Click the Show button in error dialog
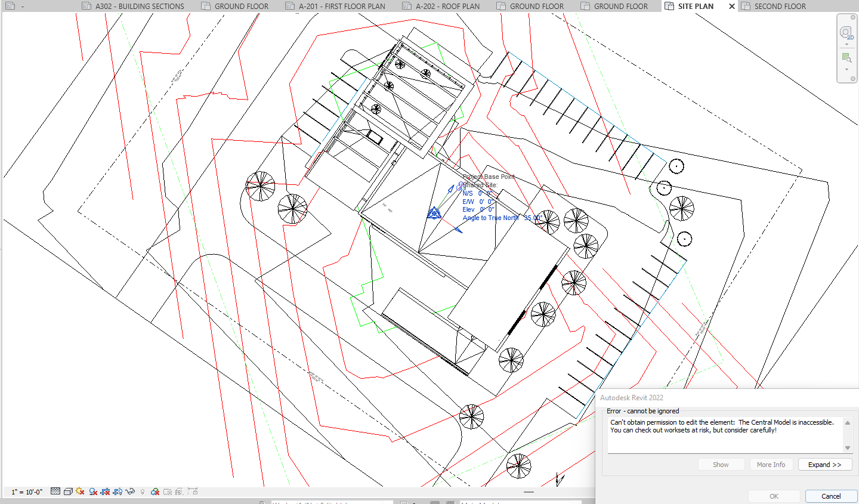The image size is (859, 504). [721, 465]
